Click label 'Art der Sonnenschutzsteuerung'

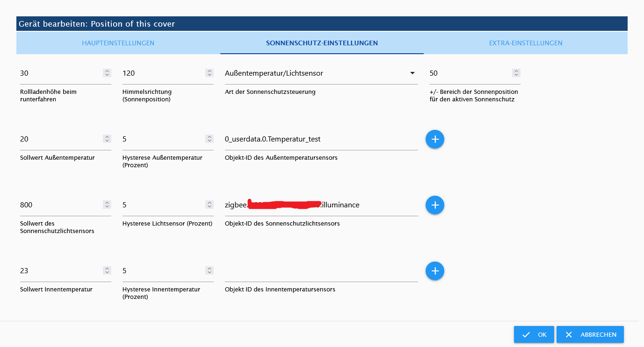270,92
